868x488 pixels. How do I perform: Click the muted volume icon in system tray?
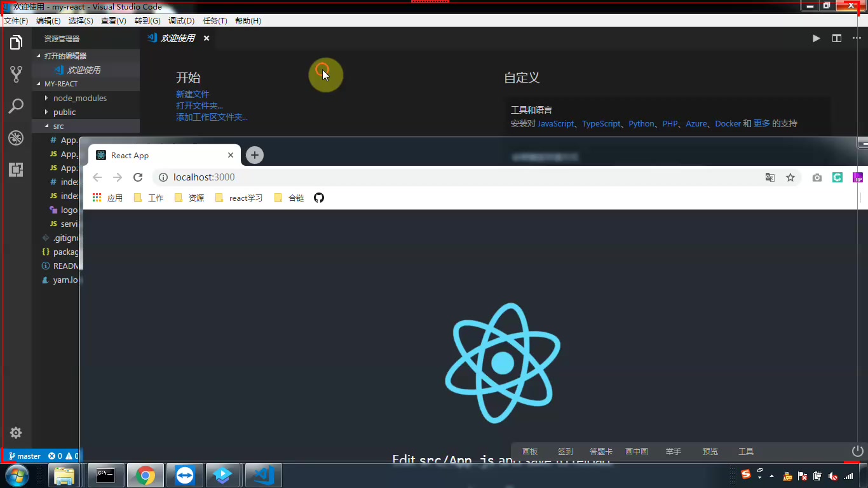coord(833,477)
